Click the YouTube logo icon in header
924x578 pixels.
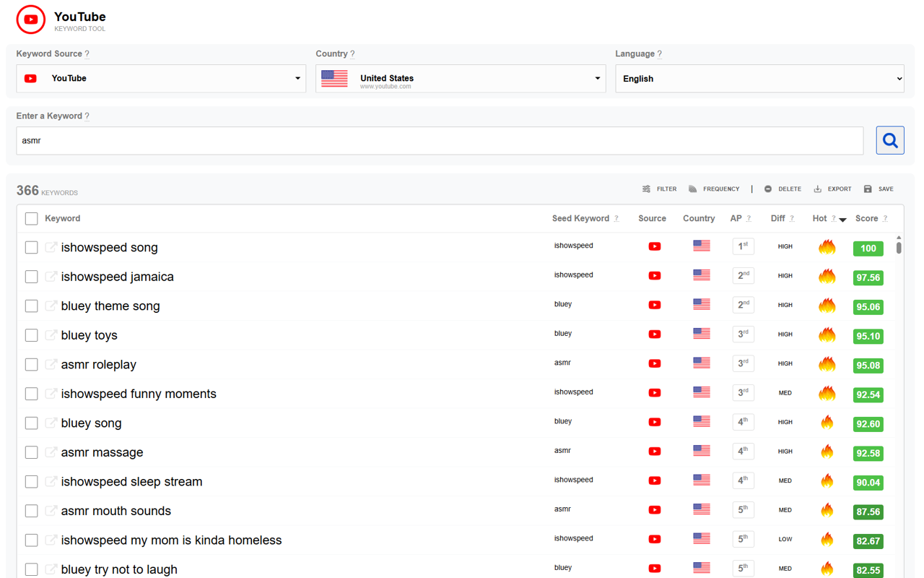31,20
